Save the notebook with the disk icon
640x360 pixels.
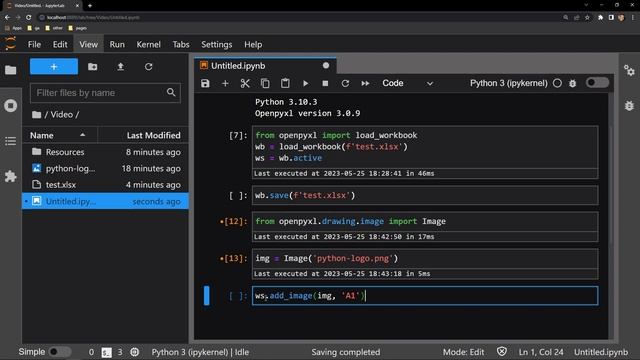pyautogui.click(x=205, y=83)
